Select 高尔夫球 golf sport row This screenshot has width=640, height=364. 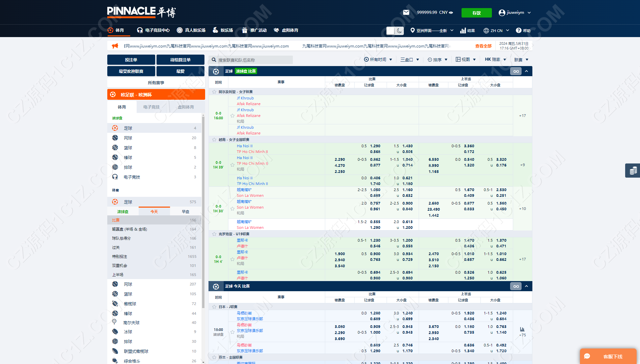click(x=155, y=323)
